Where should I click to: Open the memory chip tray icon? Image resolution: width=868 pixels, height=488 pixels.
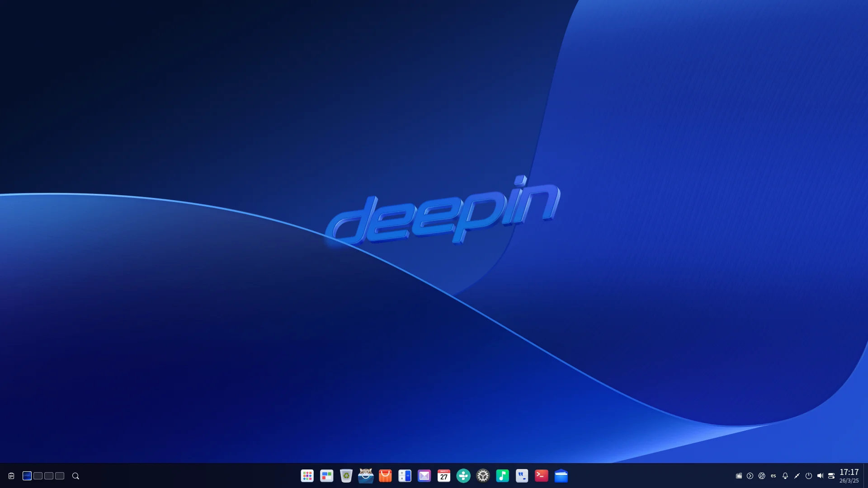[x=739, y=476]
